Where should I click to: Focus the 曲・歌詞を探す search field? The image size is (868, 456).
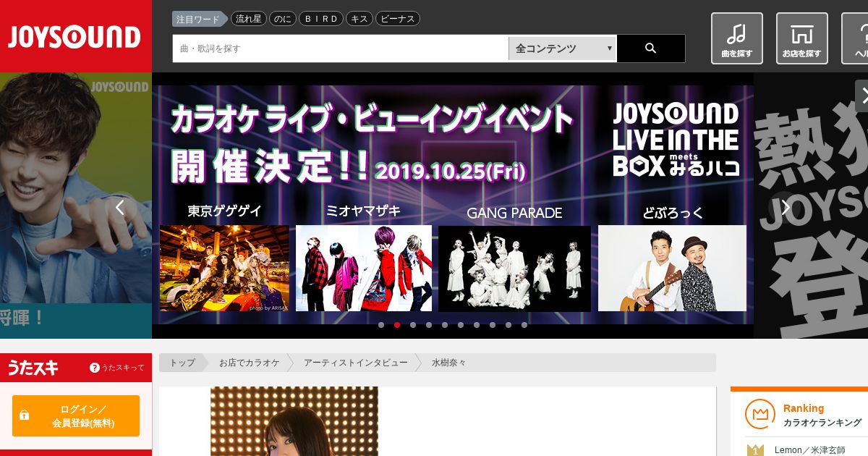coord(340,48)
